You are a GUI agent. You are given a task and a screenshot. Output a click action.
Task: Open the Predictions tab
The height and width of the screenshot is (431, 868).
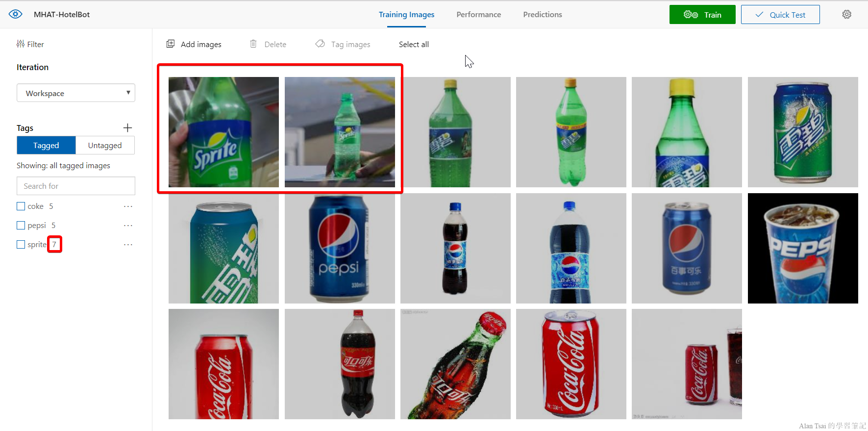click(543, 15)
